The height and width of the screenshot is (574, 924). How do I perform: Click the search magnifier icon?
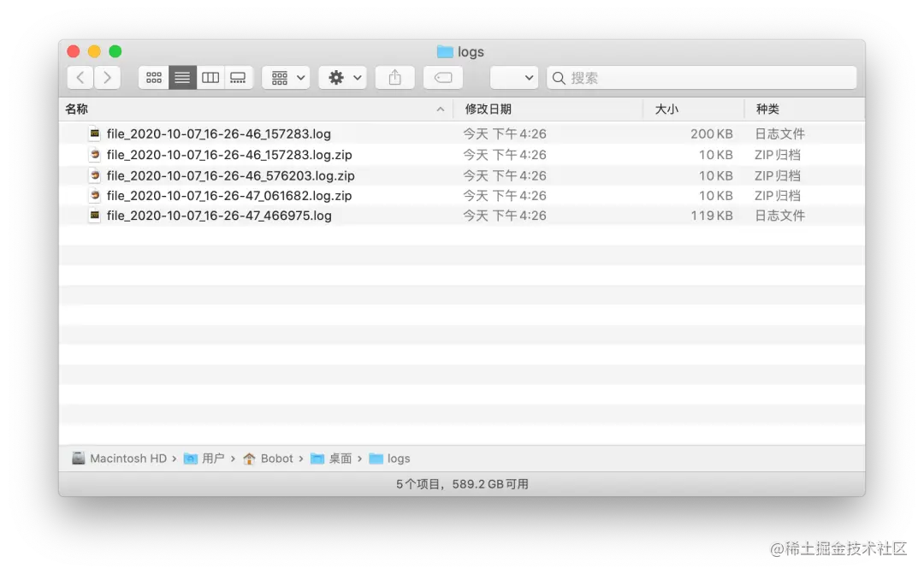[x=559, y=78]
